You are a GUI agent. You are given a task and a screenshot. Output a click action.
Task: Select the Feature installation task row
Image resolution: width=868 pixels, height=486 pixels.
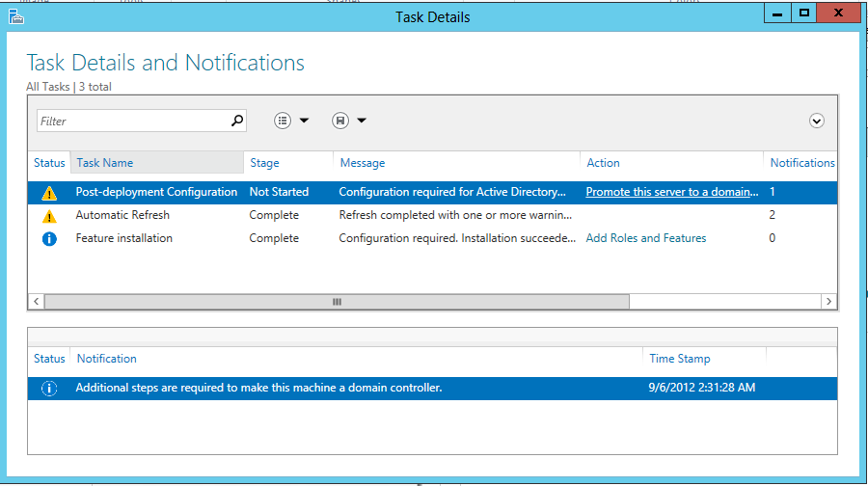pos(432,238)
